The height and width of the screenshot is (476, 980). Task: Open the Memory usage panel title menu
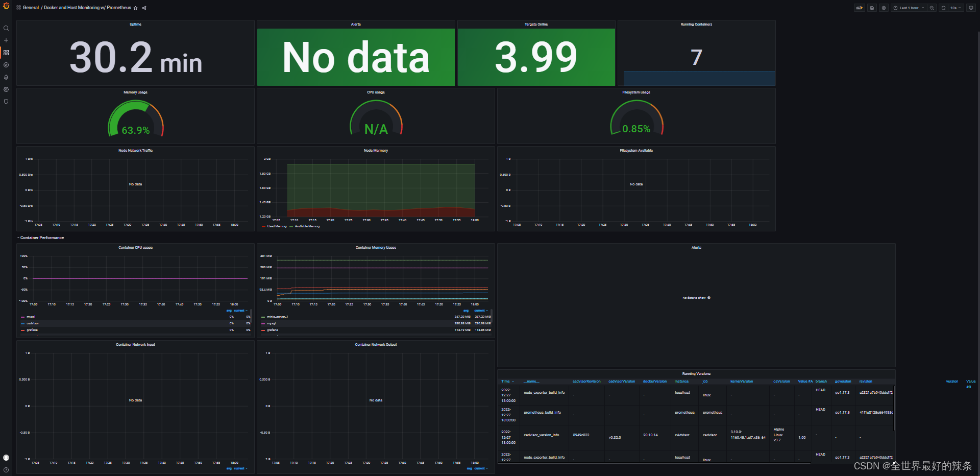[x=135, y=92]
